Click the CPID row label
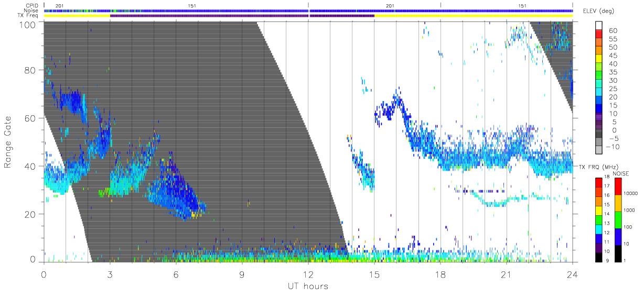644x297 pixels. (32, 5)
